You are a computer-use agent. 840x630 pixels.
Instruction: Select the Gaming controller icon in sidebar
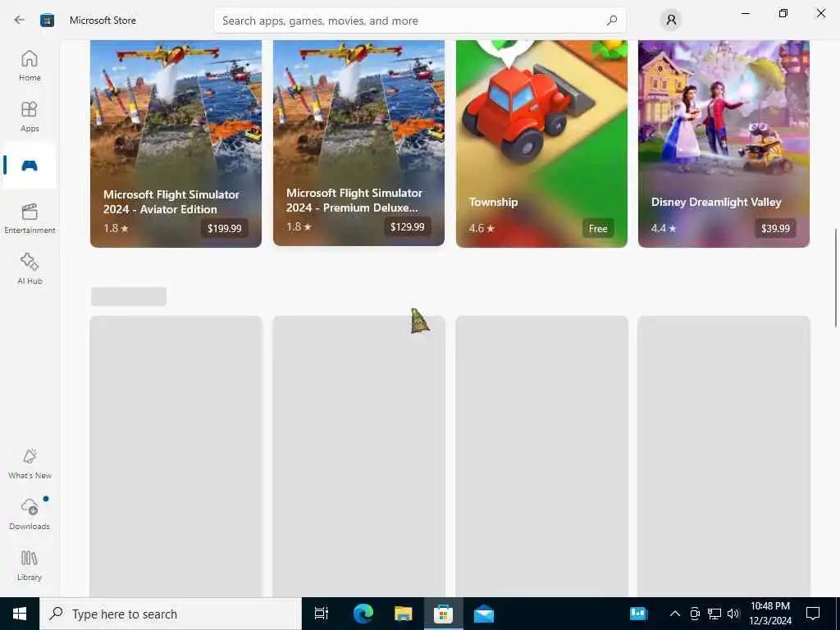30,166
